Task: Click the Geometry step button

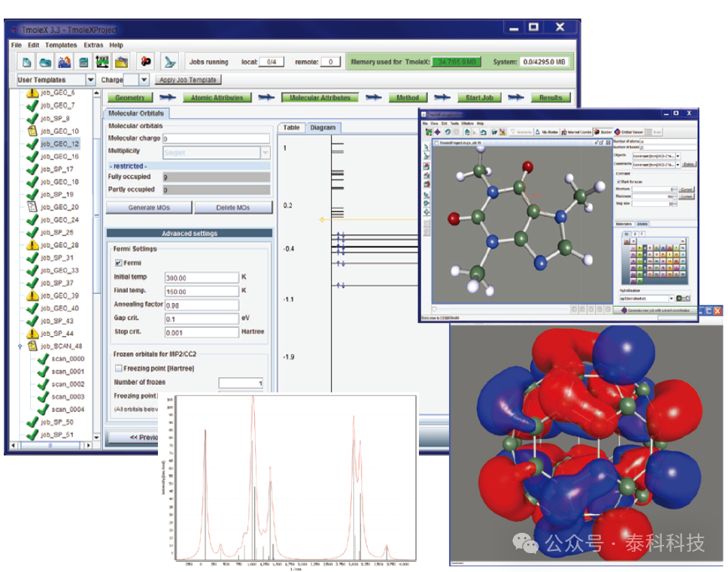Action: (x=129, y=98)
